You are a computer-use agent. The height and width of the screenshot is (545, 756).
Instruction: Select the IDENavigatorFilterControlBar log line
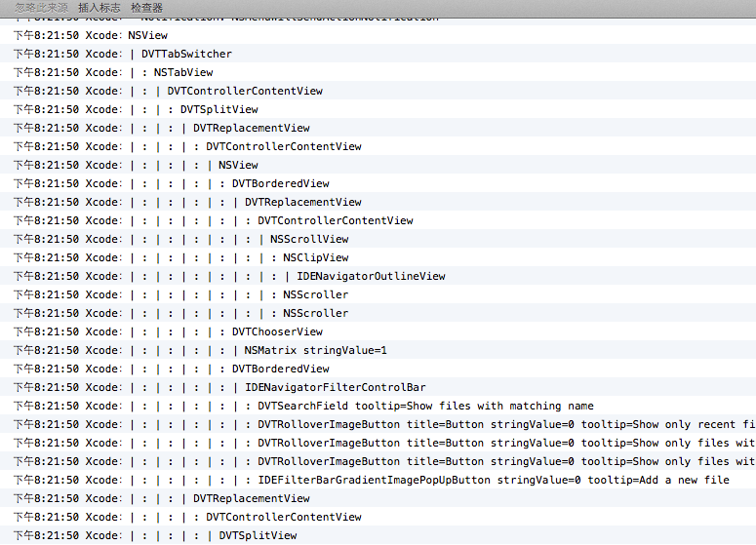[335, 387]
